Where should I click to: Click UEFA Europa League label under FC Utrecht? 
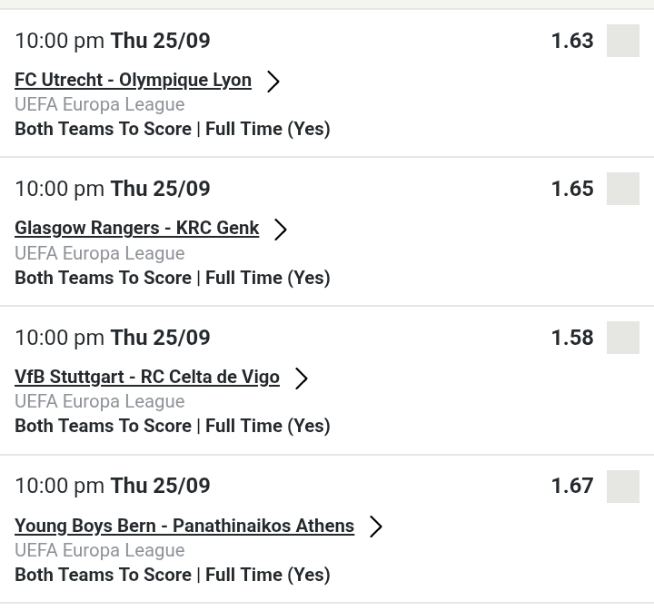[x=100, y=104]
